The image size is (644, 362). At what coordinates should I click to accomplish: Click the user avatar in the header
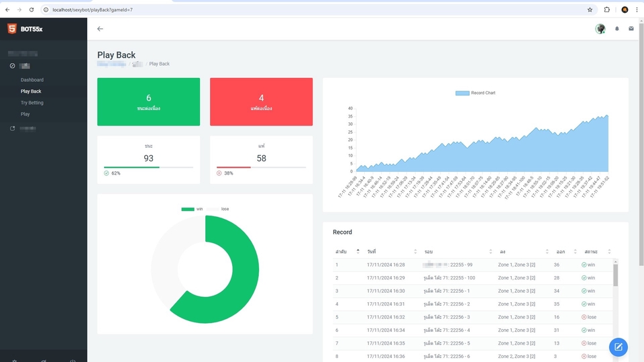click(600, 29)
